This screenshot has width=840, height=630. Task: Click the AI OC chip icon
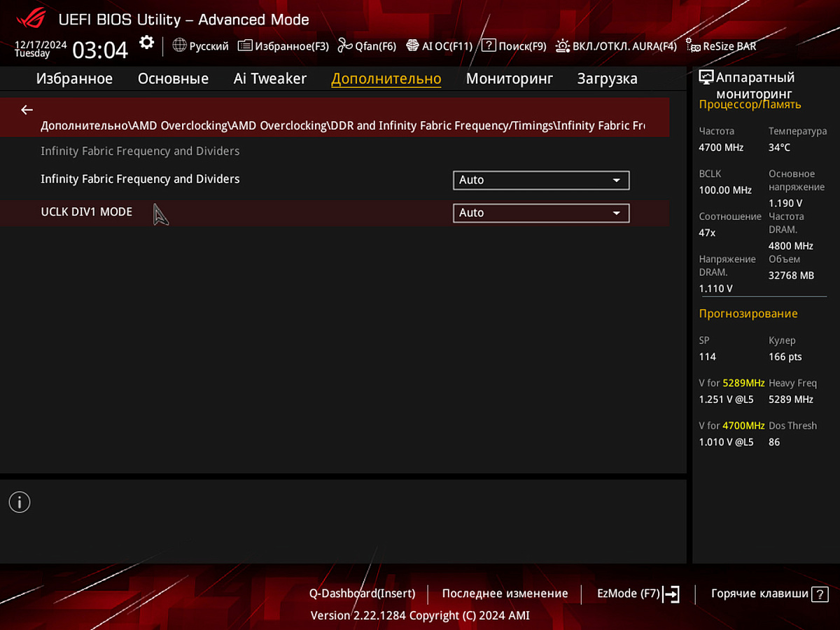[x=412, y=45]
